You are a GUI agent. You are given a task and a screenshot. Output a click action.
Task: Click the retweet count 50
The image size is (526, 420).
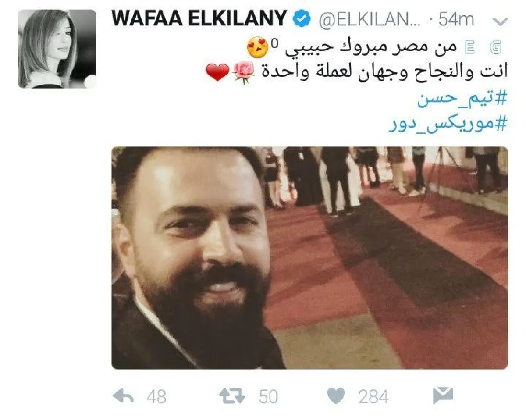pyautogui.click(x=268, y=397)
